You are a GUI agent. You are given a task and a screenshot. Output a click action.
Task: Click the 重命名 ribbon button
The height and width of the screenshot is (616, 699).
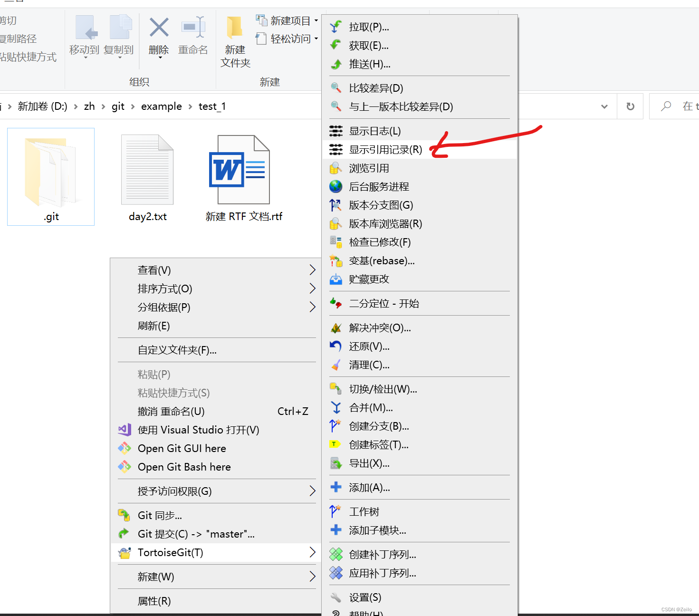(x=193, y=36)
